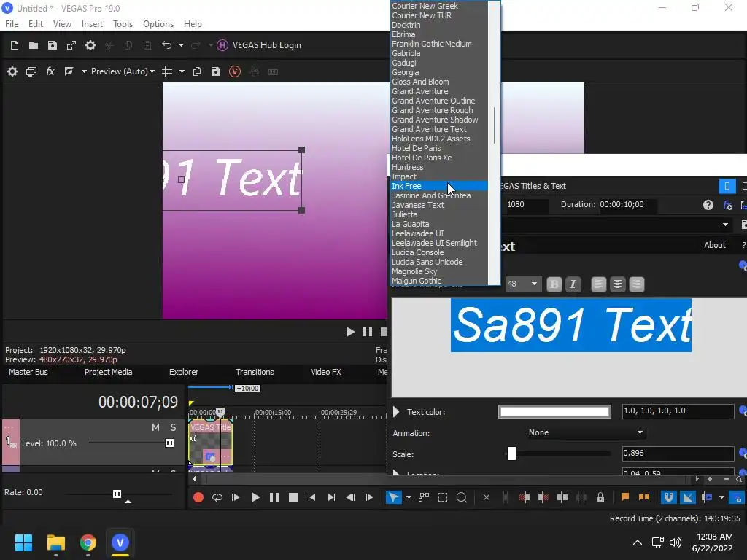Open Google Chrome from the taskbar
The width and height of the screenshot is (747, 560).
pyautogui.click(x=88, y=542)
